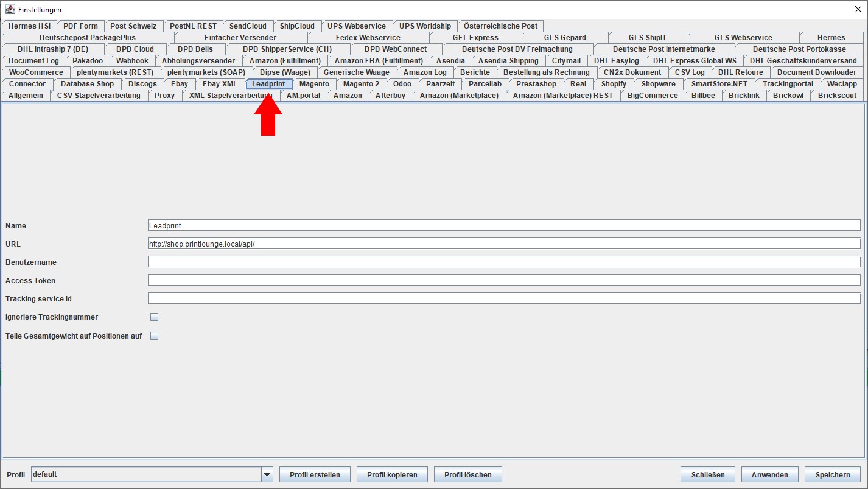868x489 pixels.
Task: Switch to Österreichische Post tab
Action: pos(500,26)
